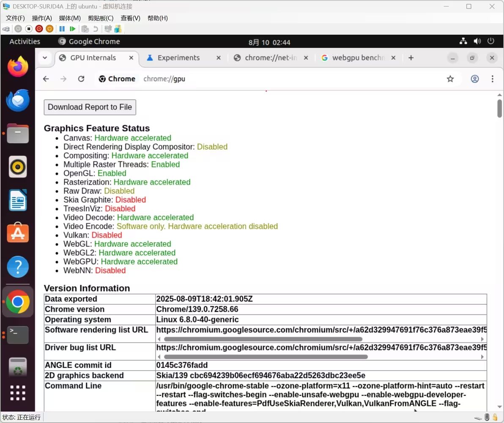Open Ubuntu Software store icon

18,233
